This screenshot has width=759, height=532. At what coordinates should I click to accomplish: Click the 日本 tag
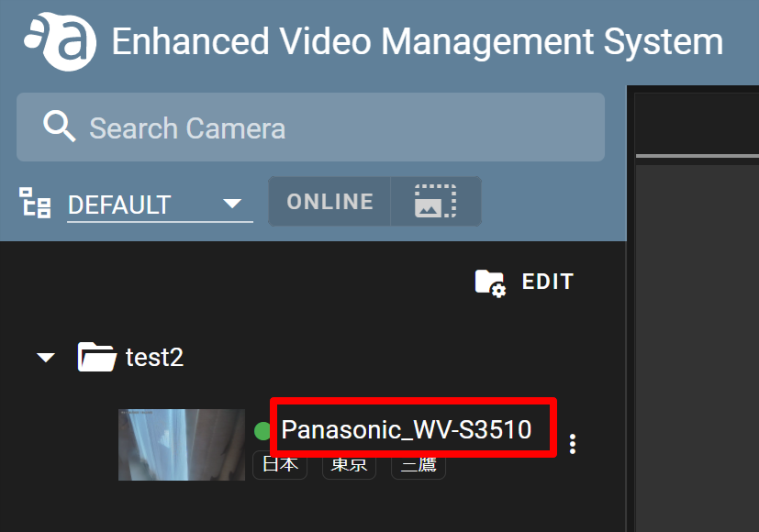[280, 465]
